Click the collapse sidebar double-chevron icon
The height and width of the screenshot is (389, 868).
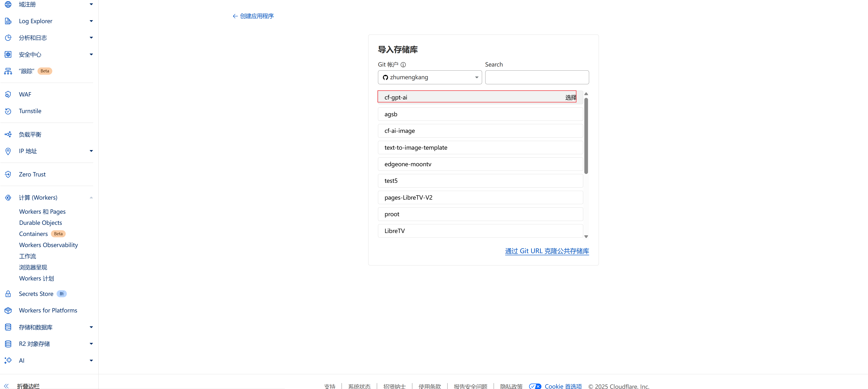[6, 386]
